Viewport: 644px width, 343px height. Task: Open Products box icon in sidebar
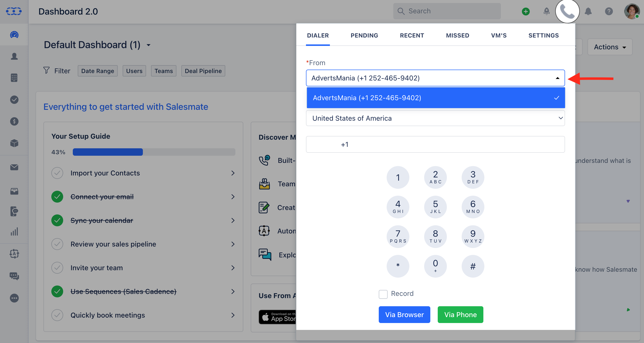point(14,143)
